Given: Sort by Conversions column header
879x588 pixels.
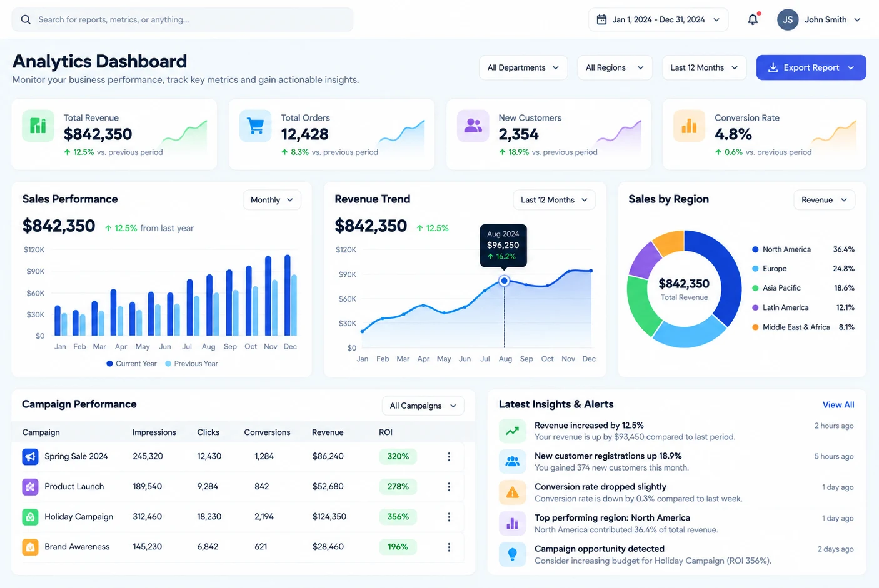Looking at the screenshot, I should pos(267,432).
